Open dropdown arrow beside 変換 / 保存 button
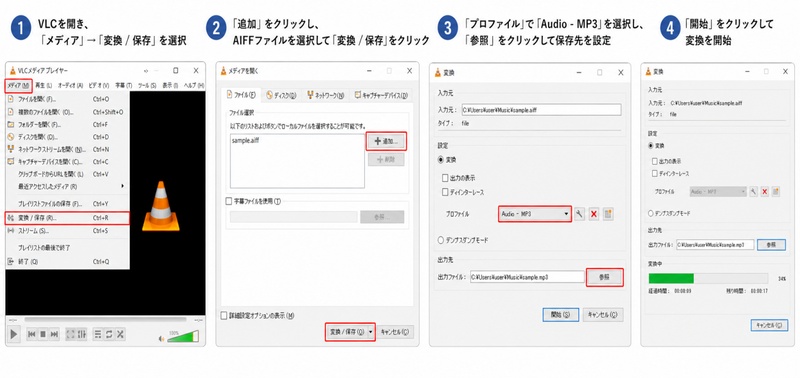The width and height of the screenshot is (800, 378). [371, 332]
